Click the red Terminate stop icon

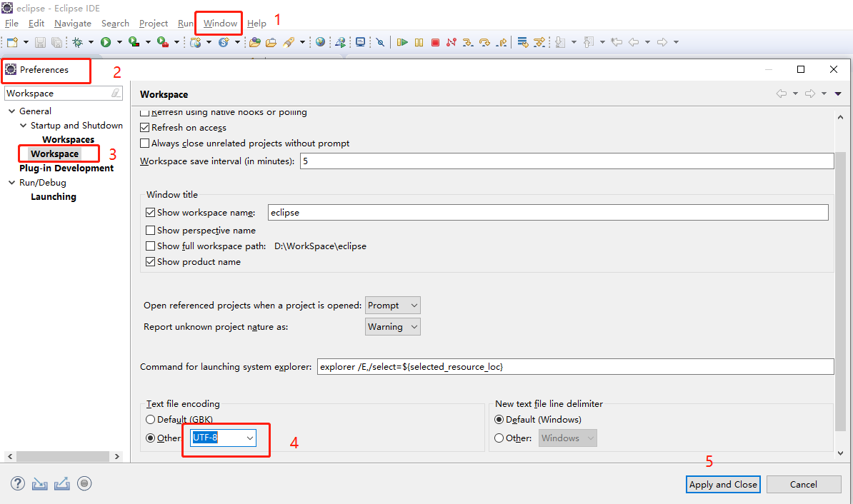click(435, 42)
